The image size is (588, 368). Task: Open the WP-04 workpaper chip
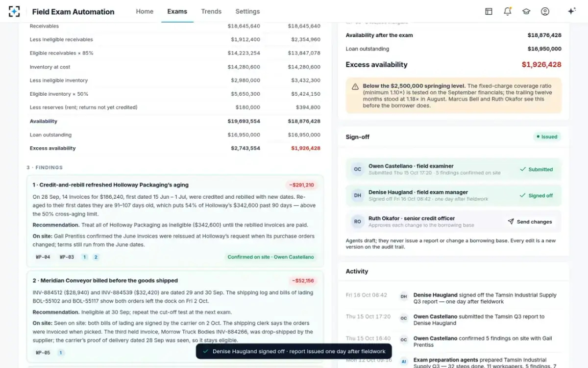(x=43, y=257)
